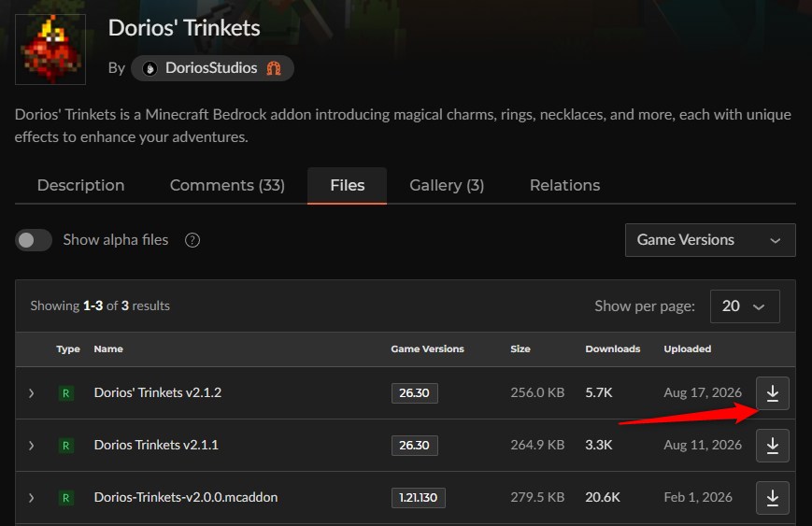Click the Type column header
Image resolution: width=812 pixels, height=526 pixels.
point(68,348)
